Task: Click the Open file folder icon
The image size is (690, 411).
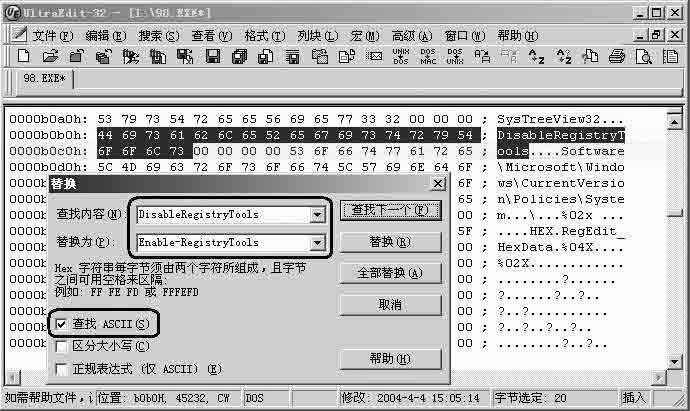Action: pos(50,57)
